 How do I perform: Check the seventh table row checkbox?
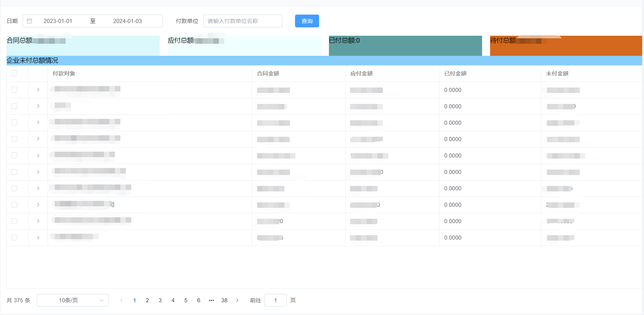(14, 188)
